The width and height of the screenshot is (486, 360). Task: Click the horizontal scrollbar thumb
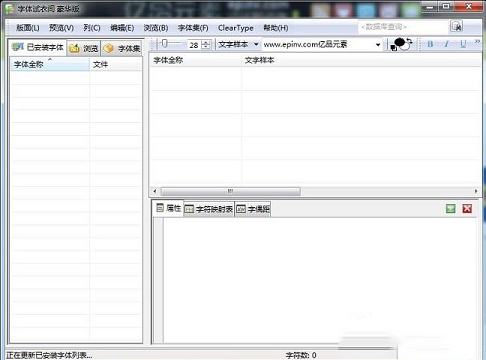click(x=230, y=191)
